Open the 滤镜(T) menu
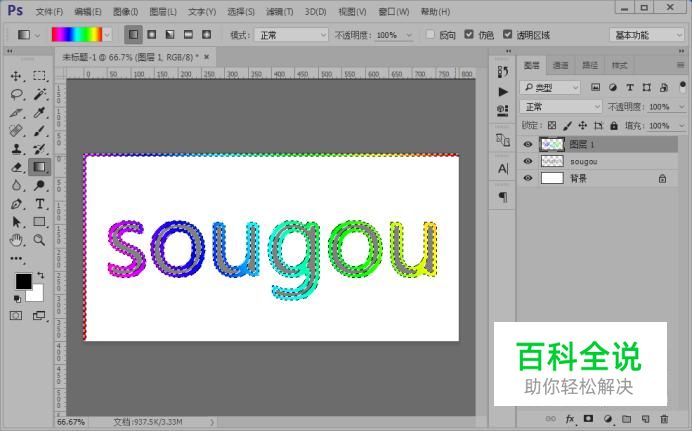This screenshot has width=692, height=431. click(x=280, y=12)
